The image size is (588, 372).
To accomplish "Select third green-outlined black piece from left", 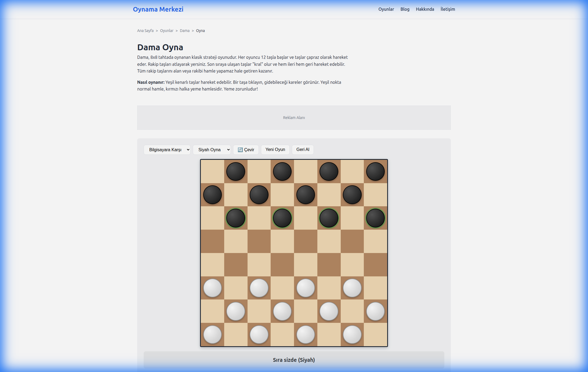I will [x=329, y=218].
